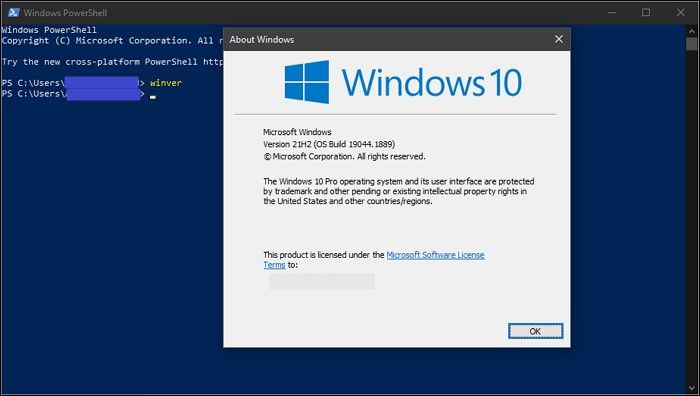Click the Microsoft Corporation copyright line in dialog

[x=344, y=157]
